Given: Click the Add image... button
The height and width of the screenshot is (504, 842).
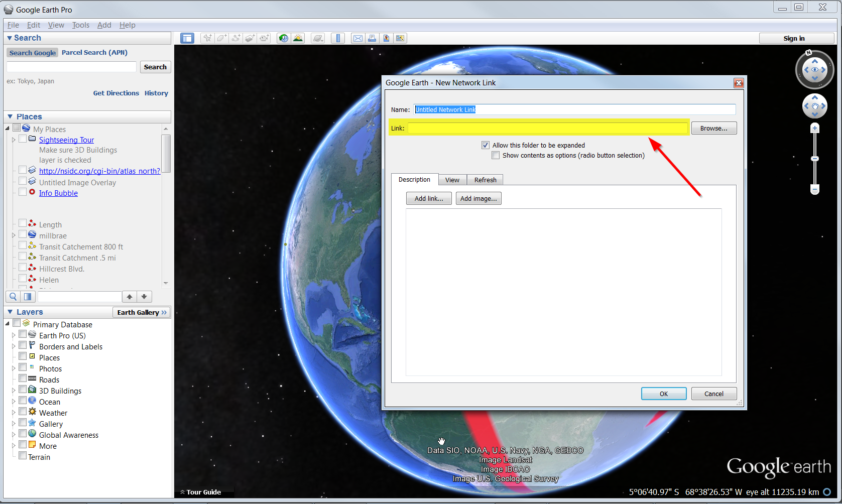Looking at the screenshot, I should (x=478, y=199).
